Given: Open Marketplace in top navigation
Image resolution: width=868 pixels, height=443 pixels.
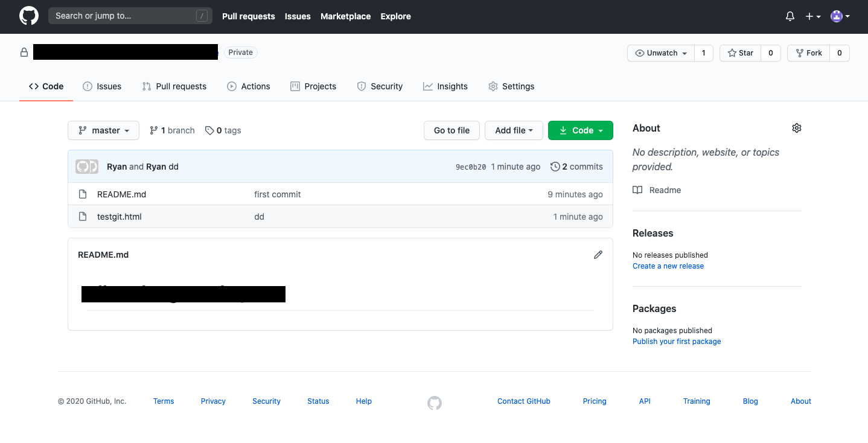Looking at the screenshot, I should tap(346, 16).
